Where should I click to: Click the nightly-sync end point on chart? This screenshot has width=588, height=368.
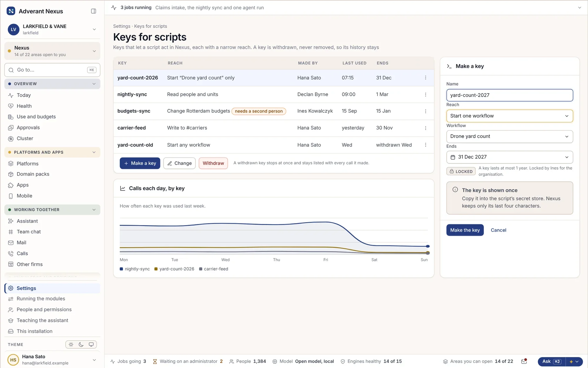coord(428,246)
